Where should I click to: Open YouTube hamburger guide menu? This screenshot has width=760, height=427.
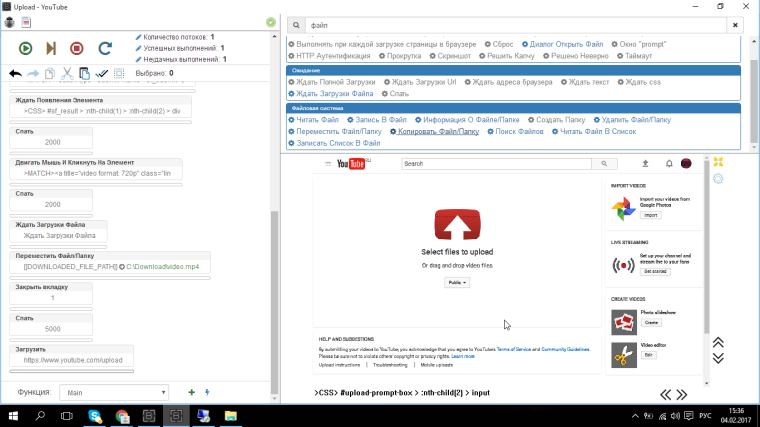point(325,163)
